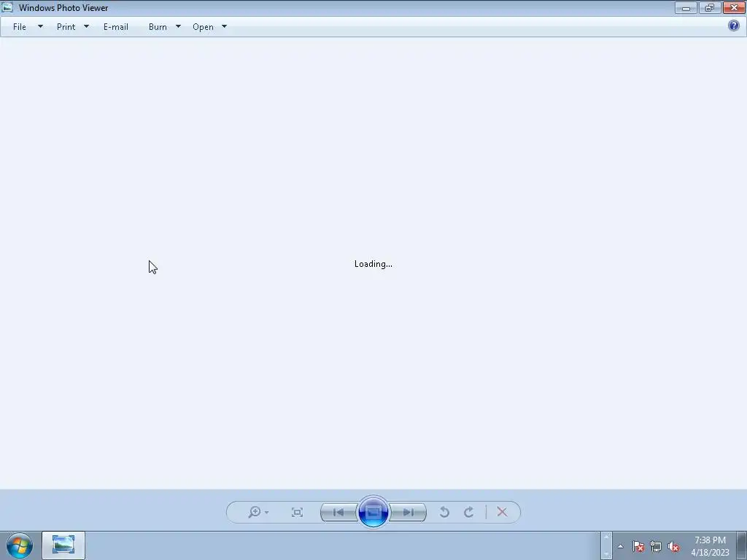Go to the next photo
This screenshot has height=560, width=747.
point(409,513)
